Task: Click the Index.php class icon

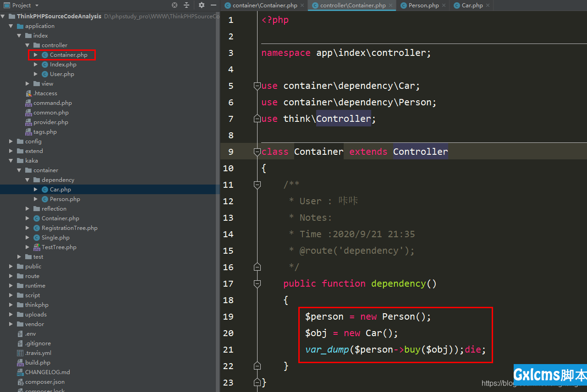Action: coord(45,65)
